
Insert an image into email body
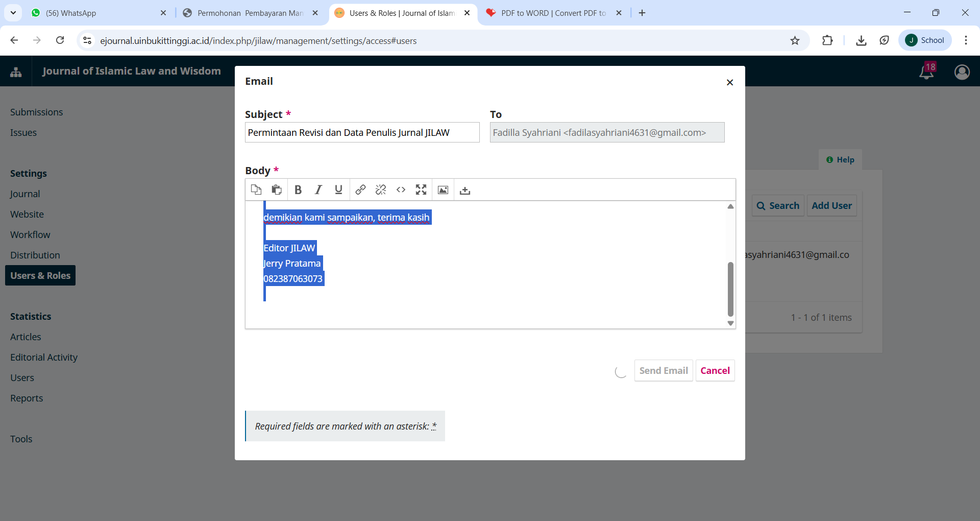pyautogui.click(x=443, y=190)
